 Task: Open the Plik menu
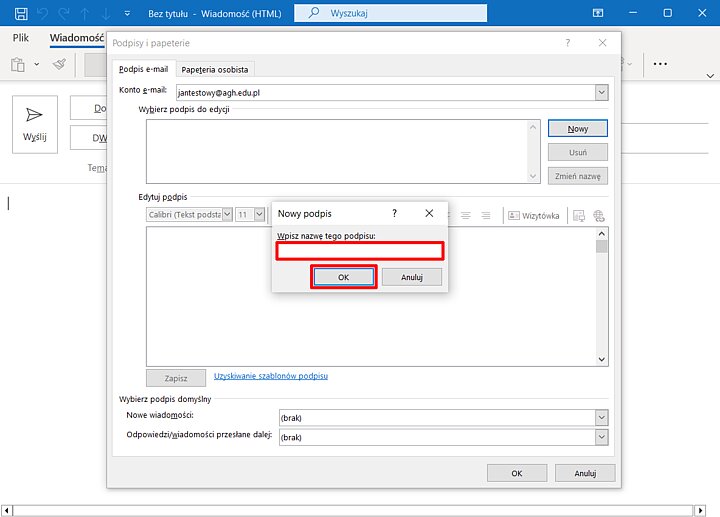(x=21, y=38)
